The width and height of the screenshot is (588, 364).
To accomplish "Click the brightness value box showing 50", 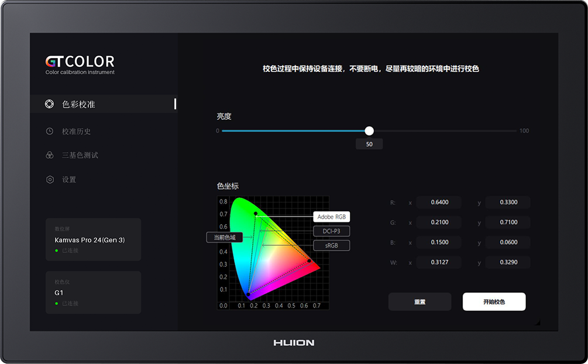I will (369, 144).
